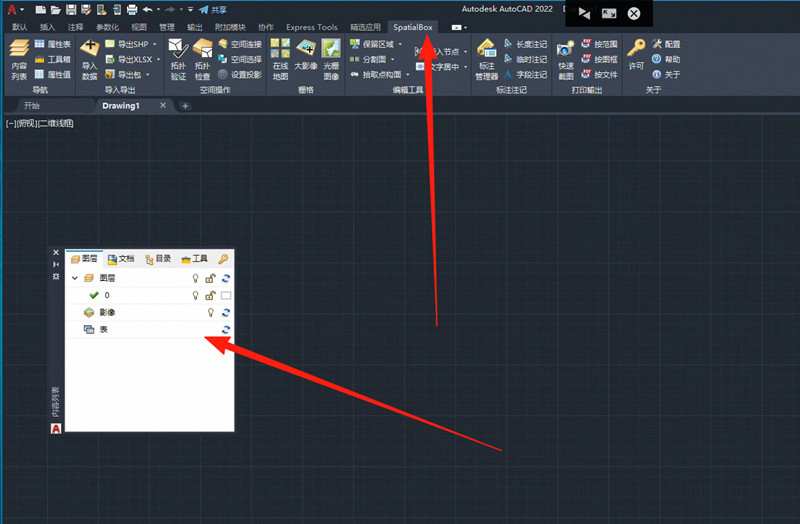Toggle lightbulb visibility for 影像 row
Viewport: 800px width, 524px height.
[x=211, y=312]
